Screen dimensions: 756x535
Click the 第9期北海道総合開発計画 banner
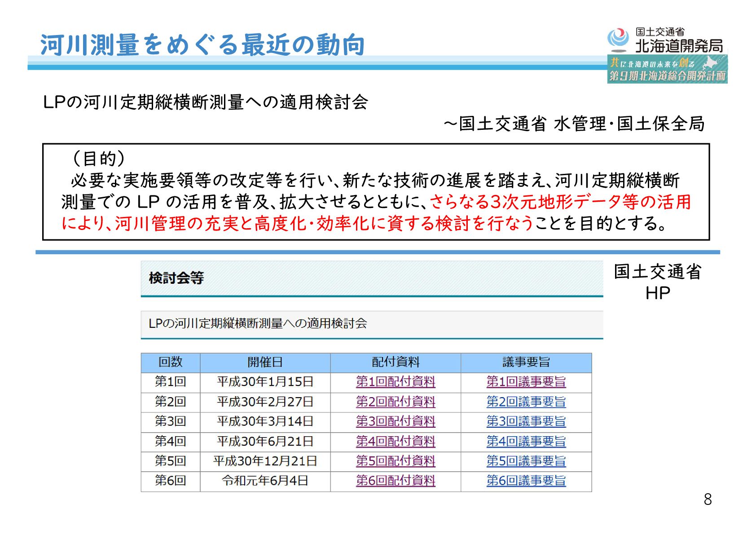tap(667, 69)
